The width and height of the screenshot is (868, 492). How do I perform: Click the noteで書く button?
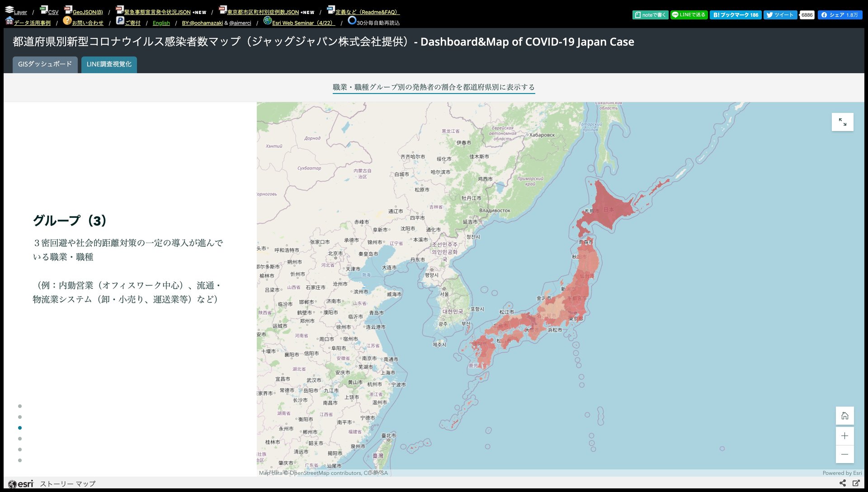(x=650, y=15)
